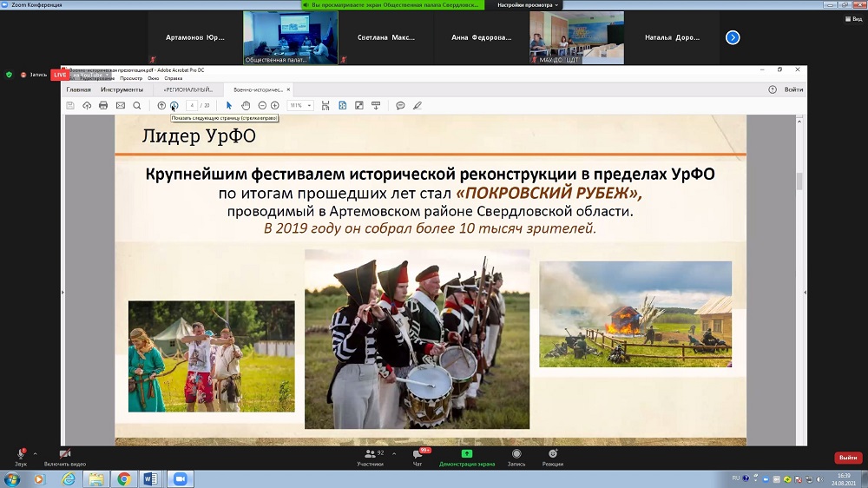Image resolution: width=868 pixels, height=488 pixels.
Task: Open the Реакции reactions menu
Action: point(552,457)
